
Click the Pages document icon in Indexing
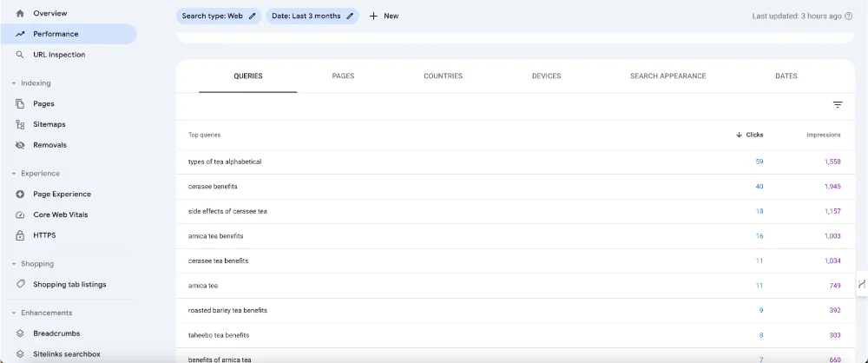[x=20, y=103]
